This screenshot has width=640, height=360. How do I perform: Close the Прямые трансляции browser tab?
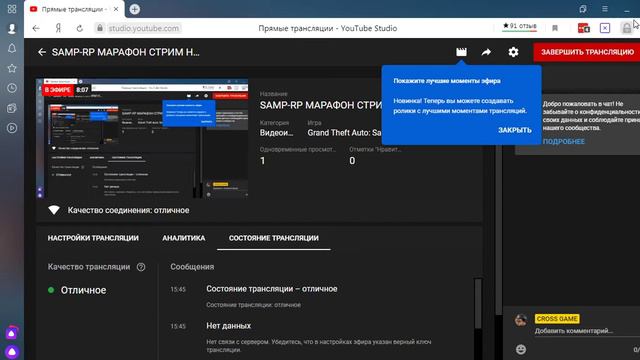[x=116, y=9]
